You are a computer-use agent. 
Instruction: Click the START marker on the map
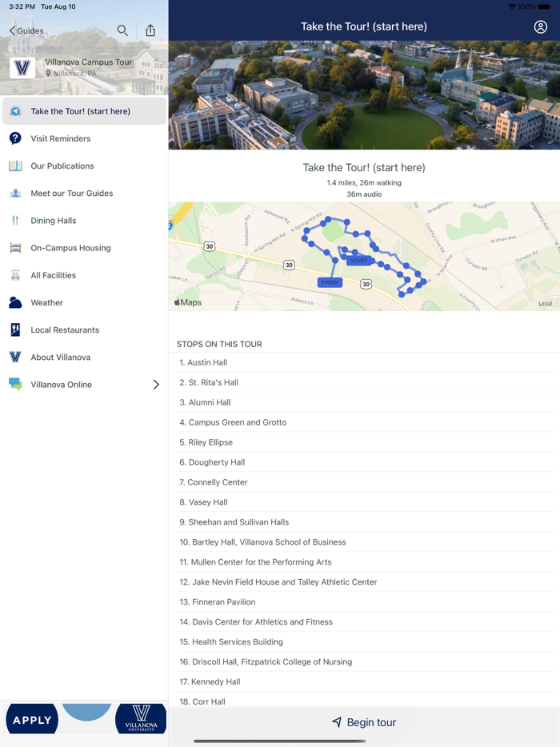(359, 261)
